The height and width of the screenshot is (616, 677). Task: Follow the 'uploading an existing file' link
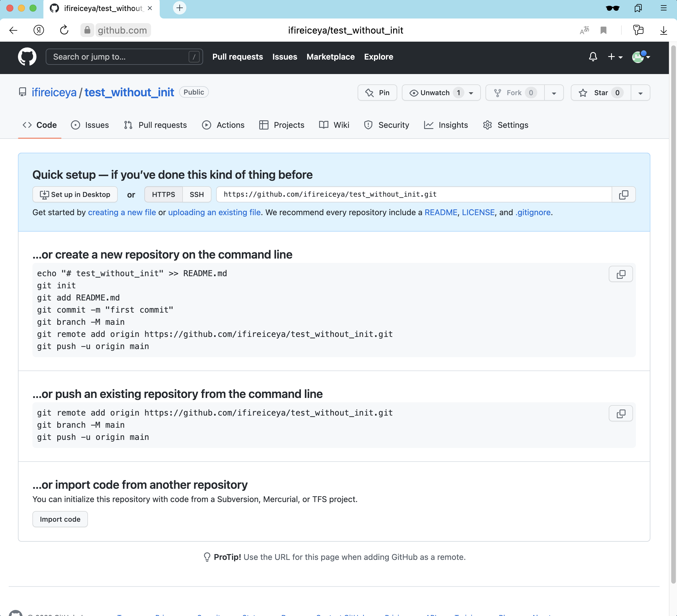click(x=214, y=213)
